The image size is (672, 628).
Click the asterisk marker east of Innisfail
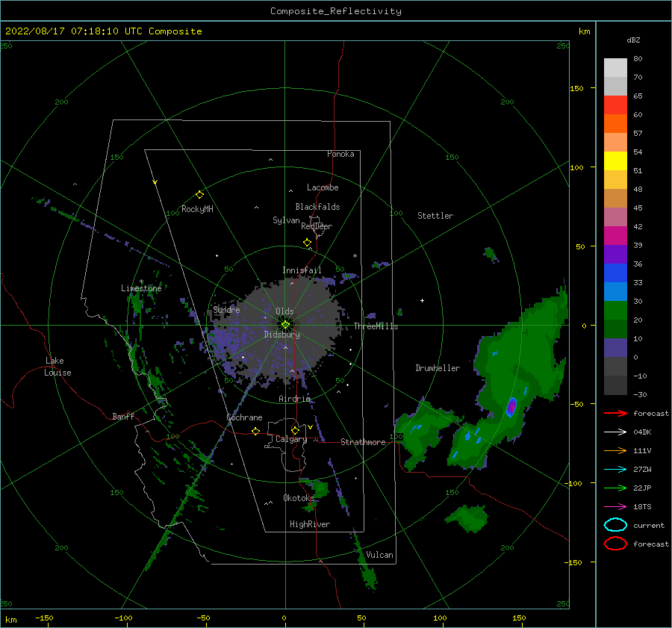355,256
